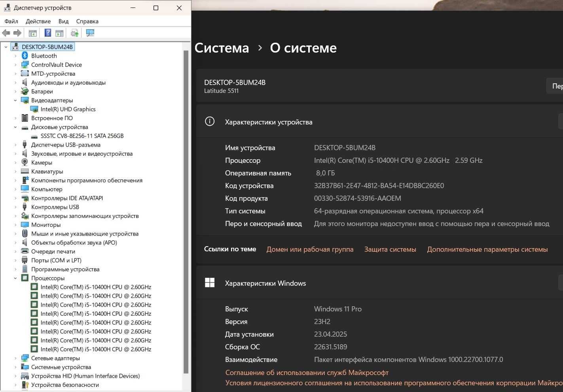Click the Аудиовходы и аудиовыходы speaker icon
This screenshot has height=392, width=563.
point(25,82)
